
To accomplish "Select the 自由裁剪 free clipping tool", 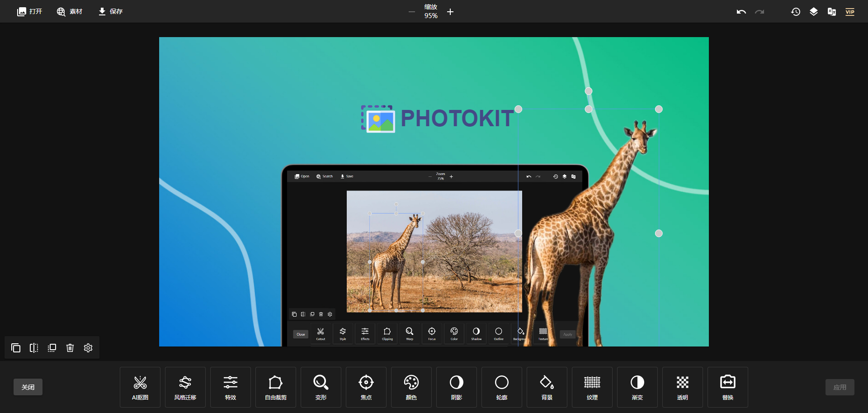I will click(276, 387).
